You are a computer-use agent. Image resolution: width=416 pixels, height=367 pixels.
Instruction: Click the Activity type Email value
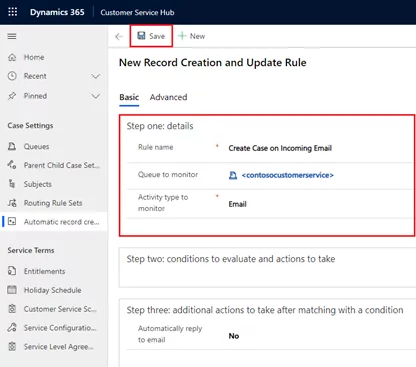point(237,204)
